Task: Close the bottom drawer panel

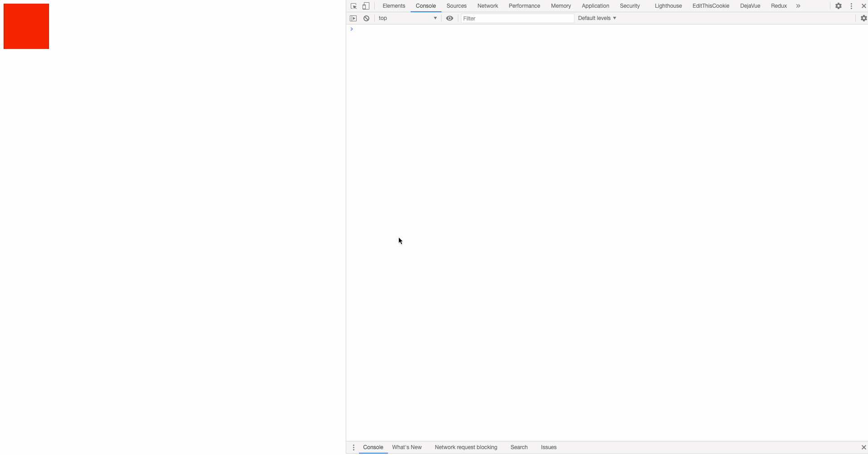Action: coord(863,447)
